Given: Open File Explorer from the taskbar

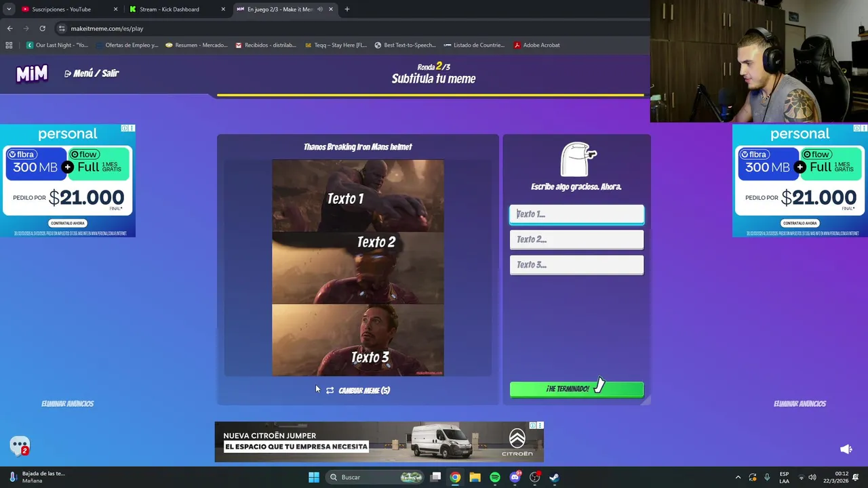Looking at the screenshot, I should coord(475,477).
